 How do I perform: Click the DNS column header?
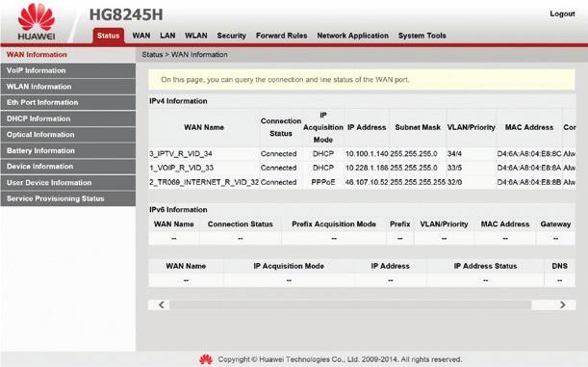(x=559, y=266)
